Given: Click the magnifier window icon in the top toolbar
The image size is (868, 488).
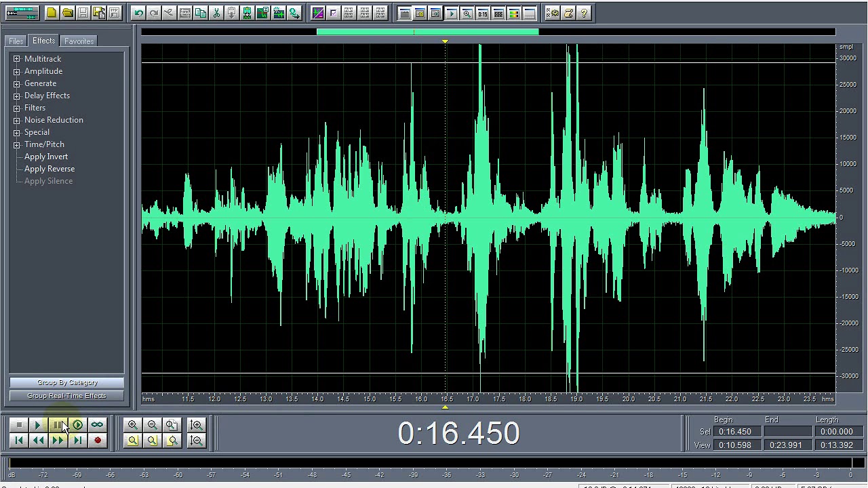Looking at the screenshot, I should coord(467,13).
